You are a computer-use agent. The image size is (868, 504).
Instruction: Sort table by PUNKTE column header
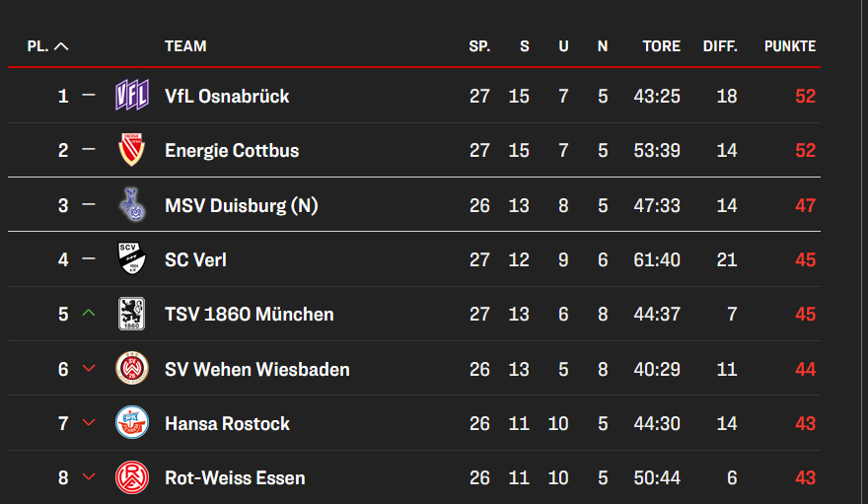coord(789,46)
